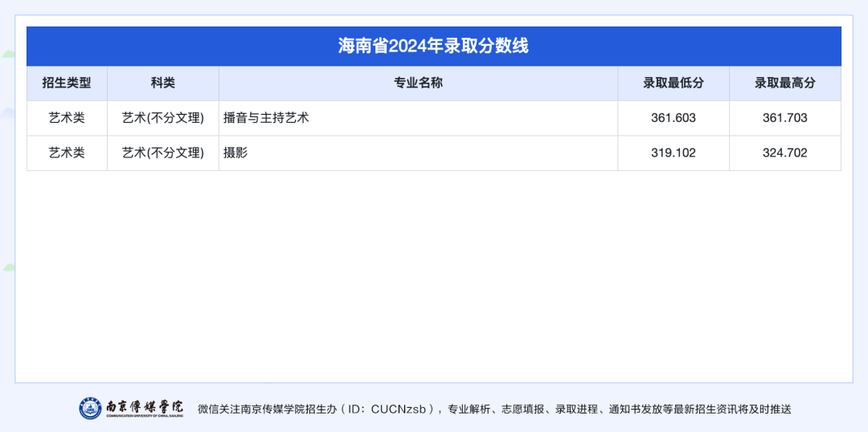Click the 南京传媒学院 round emblem logo
868x432 pixels.
pyautogui.click(x=90, y=408)
